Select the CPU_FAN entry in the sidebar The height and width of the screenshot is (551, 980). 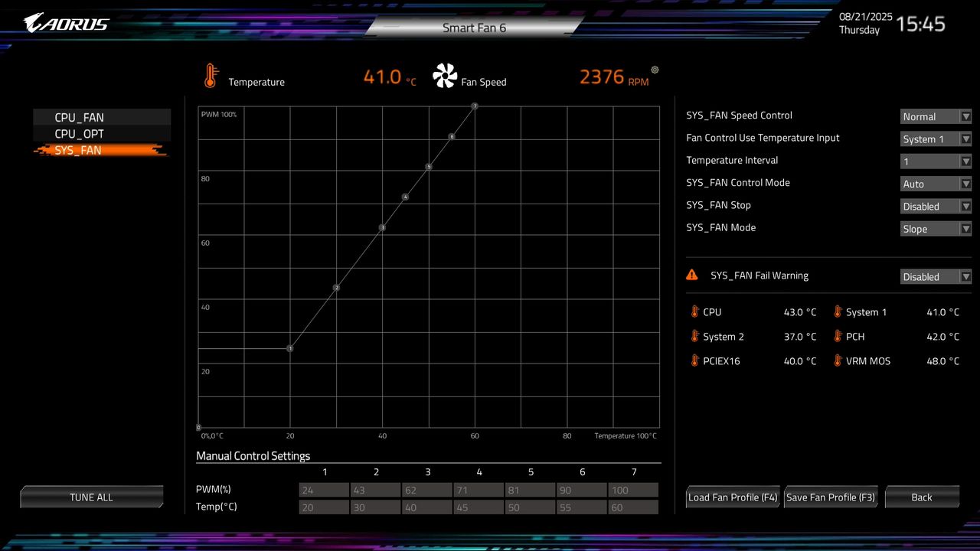pyautogui.click(x=100, y=117)
